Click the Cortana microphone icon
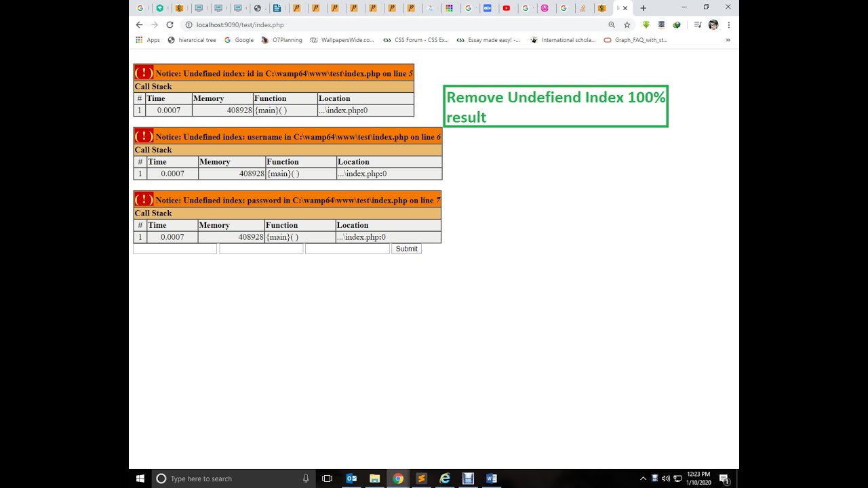This screenshot has width=868, height=488. click(306, 479)
